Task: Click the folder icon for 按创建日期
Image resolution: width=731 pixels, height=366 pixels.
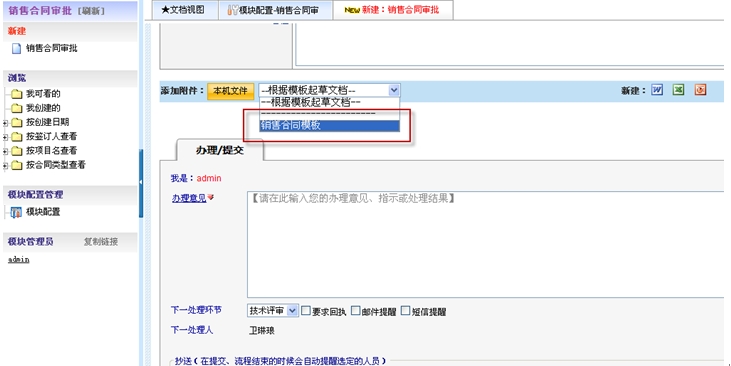Action: point(17,123)
